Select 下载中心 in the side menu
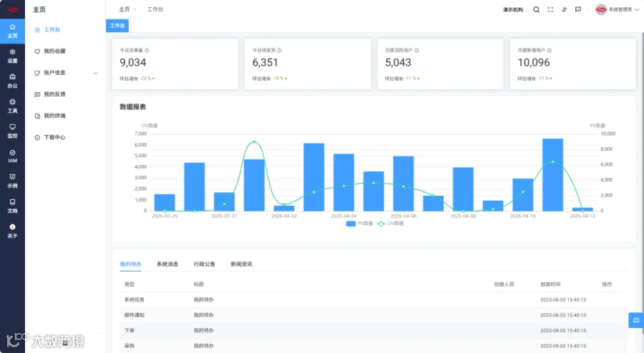The width and height of the screenshot is (644, 353). coord(65,137)
